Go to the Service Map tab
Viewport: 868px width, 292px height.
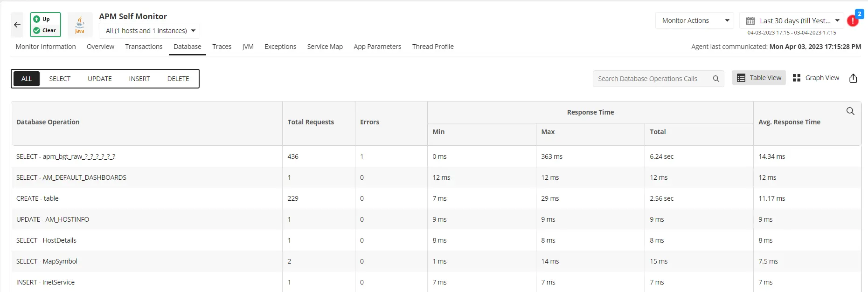click(325, 47)
